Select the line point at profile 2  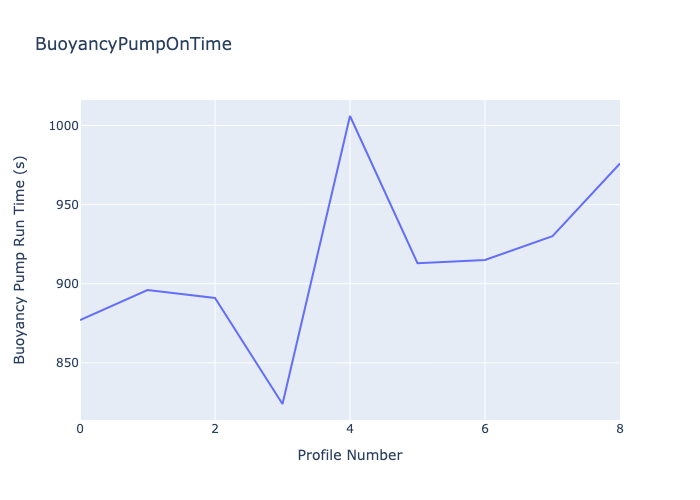[215, 298]
